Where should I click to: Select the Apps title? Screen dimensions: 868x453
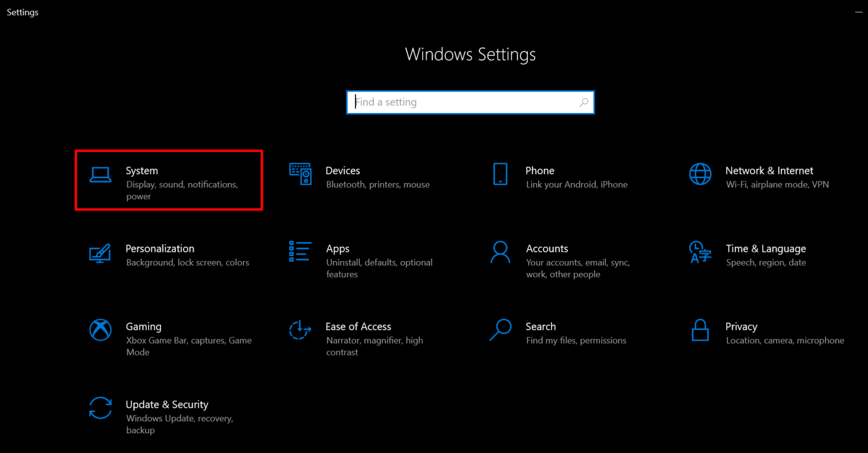tap(338, 249)
